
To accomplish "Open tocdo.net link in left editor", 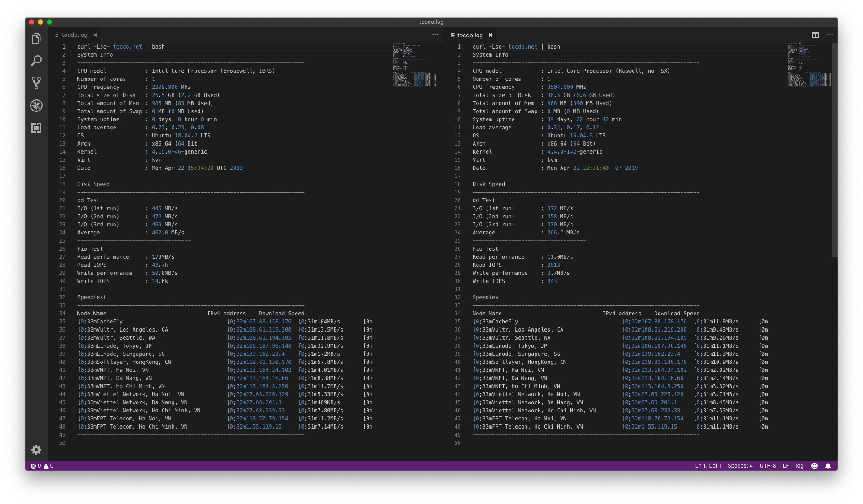I will [x=128, y=47].
